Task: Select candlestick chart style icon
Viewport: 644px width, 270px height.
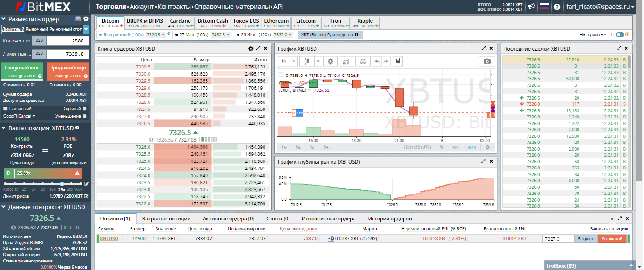Action: (x=306, y=61)
